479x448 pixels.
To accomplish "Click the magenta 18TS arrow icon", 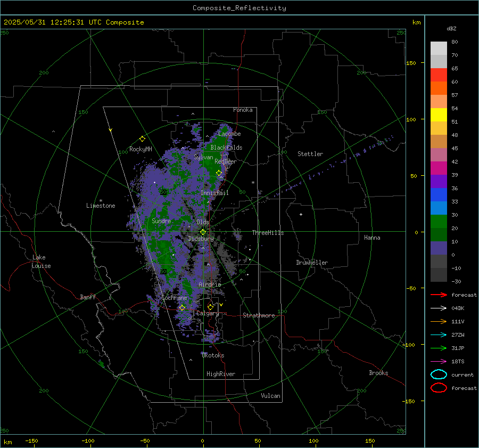I will pos(439,362).
